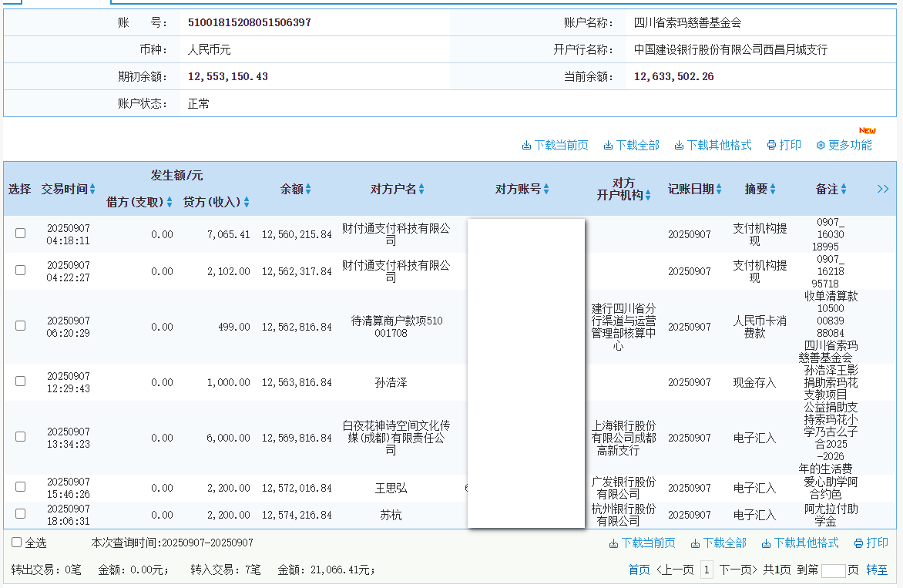Sort by 贷方(收入) amount
903x588 pixels.
click(247, 203)
